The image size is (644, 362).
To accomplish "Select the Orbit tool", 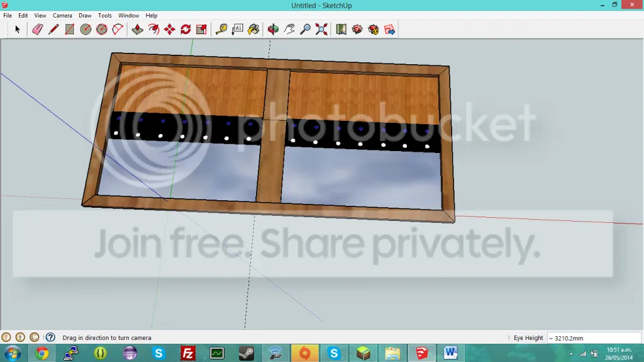I will [273, 29].
